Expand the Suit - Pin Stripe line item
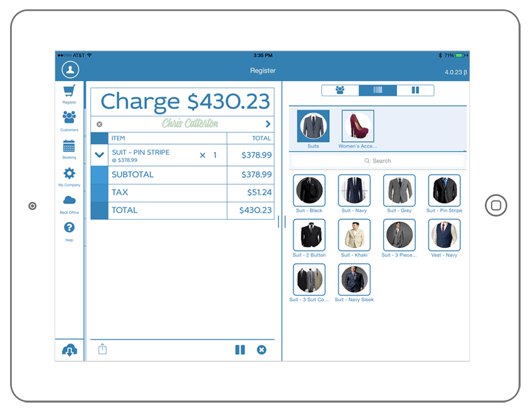This screenshot has height=416, width=532. (x=100, y=155)
